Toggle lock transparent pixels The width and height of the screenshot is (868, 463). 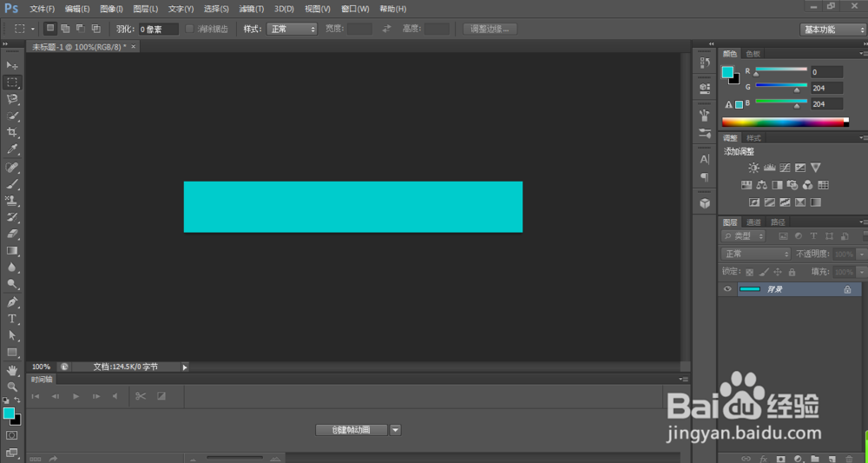[749, 273]
